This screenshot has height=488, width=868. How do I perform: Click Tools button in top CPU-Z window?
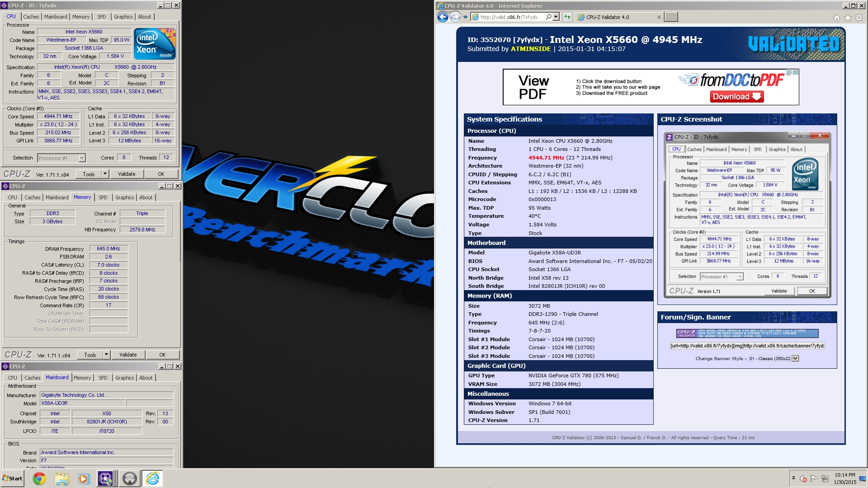(89, 174)
